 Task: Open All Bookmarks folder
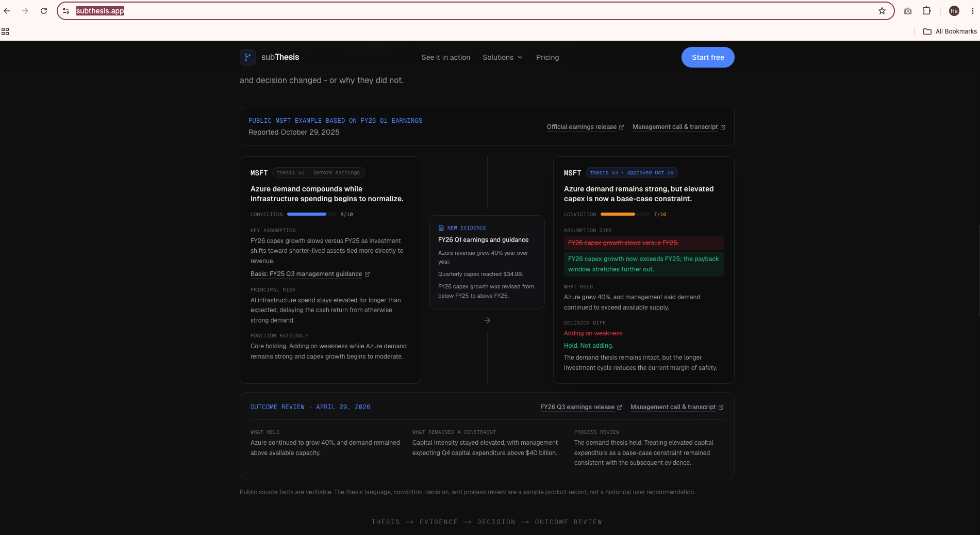click(x=950, y=31)
